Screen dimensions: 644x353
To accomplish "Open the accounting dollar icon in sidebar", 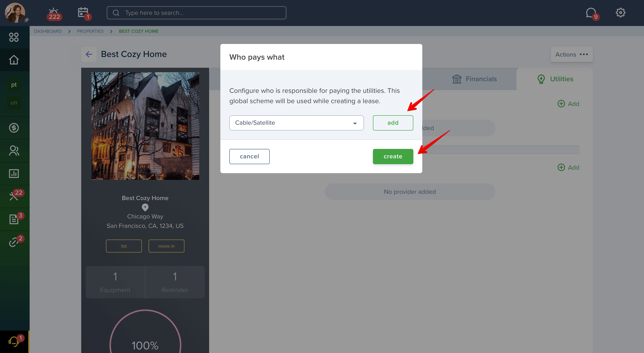I will click(x=14, y=128).
